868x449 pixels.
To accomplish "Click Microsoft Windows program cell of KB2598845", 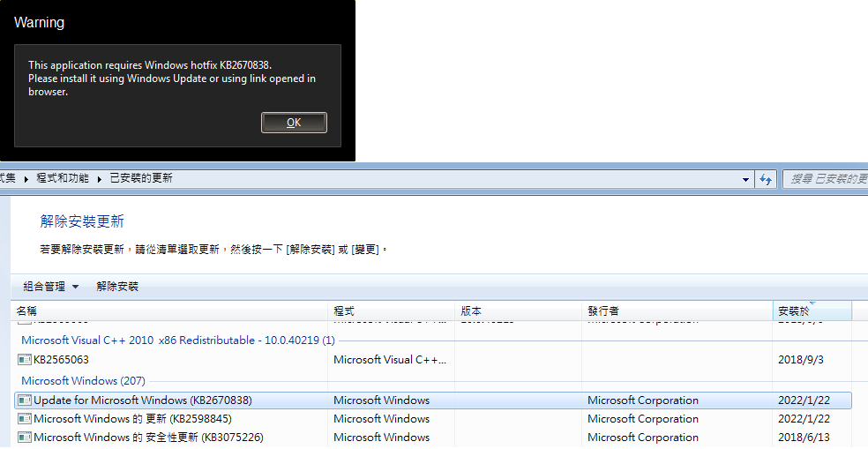I will (x=381, y=418).
